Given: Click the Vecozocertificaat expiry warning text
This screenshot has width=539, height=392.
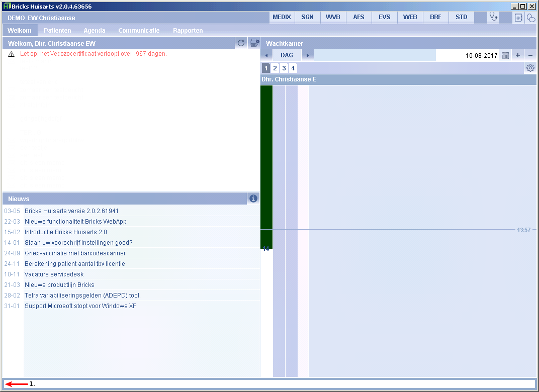Looking at the screenshot, I should [x=93, y=54].
